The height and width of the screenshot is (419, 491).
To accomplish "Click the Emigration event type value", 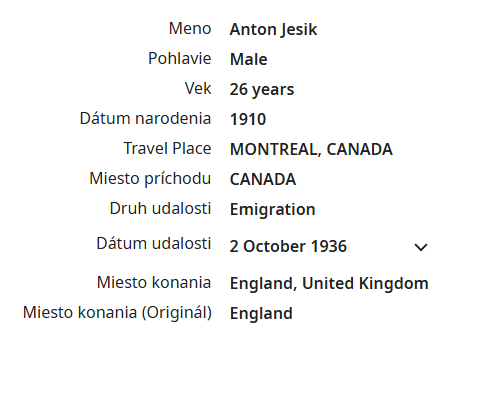I will tap(273, 210).
